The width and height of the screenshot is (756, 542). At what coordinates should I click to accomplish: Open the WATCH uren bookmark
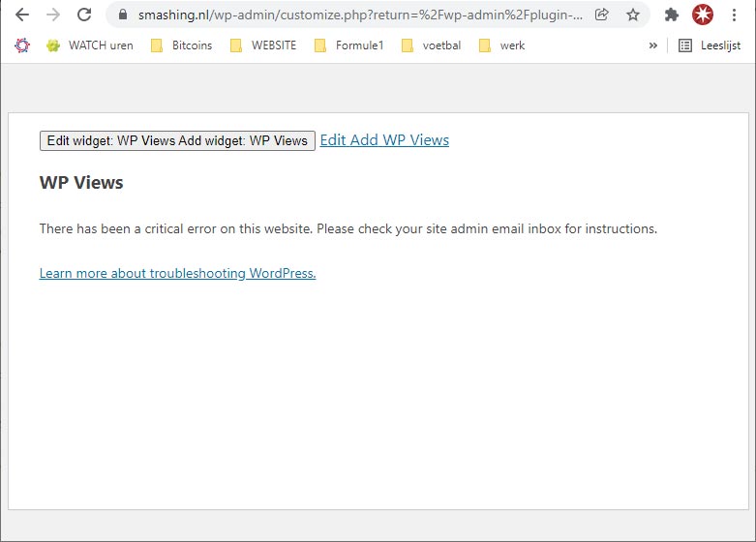[x=90, y=45]
